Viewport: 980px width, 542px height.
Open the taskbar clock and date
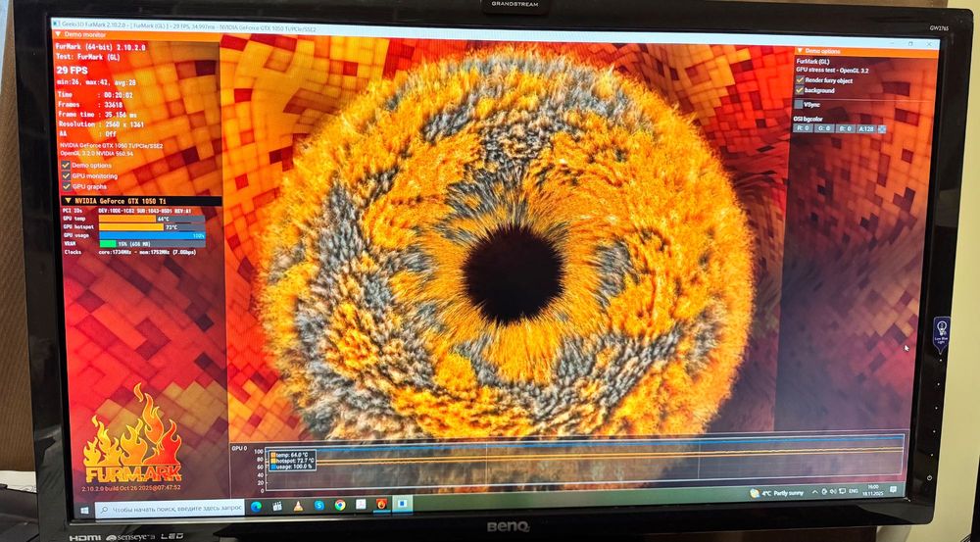click(x=873, y=490)
